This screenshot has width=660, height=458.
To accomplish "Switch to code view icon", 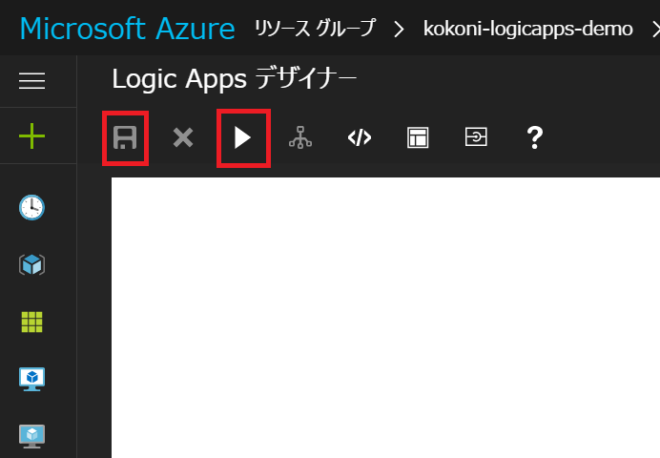I will pos(359,138).
